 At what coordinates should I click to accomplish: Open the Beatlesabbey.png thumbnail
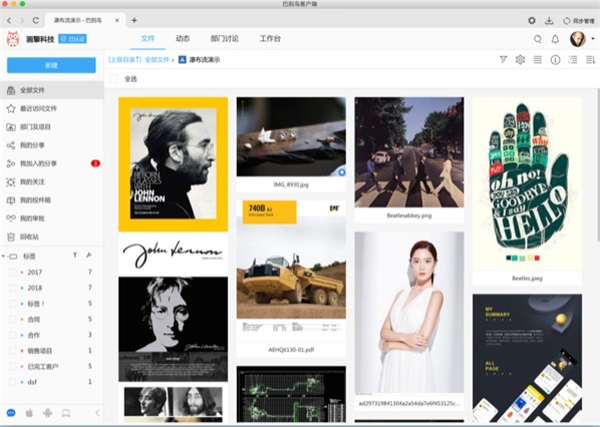click(409, 151)
